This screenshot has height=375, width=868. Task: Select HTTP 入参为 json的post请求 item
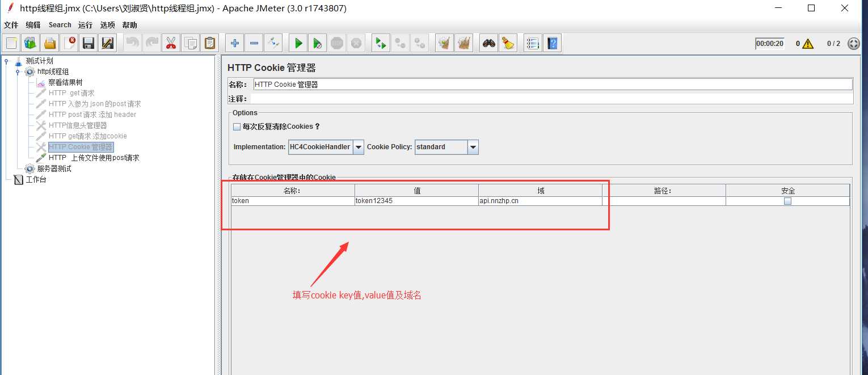tap(95, 104)
